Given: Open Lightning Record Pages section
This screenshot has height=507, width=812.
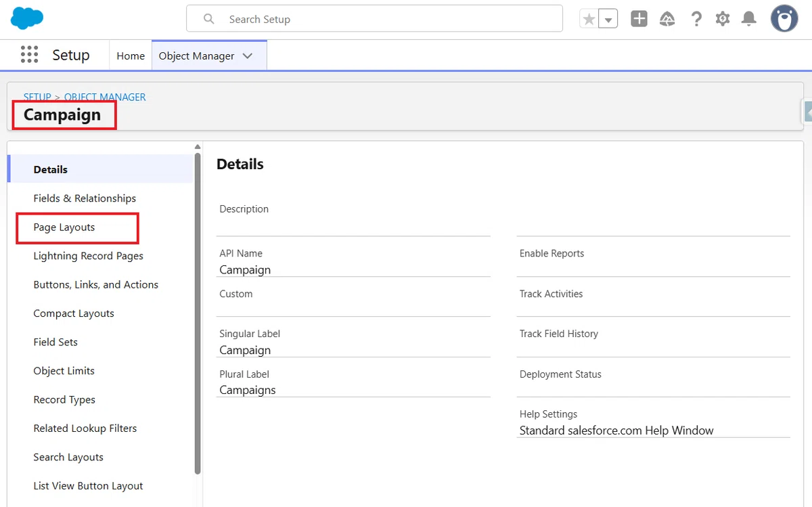Looking at the screenshot, I should click(88, 256).
